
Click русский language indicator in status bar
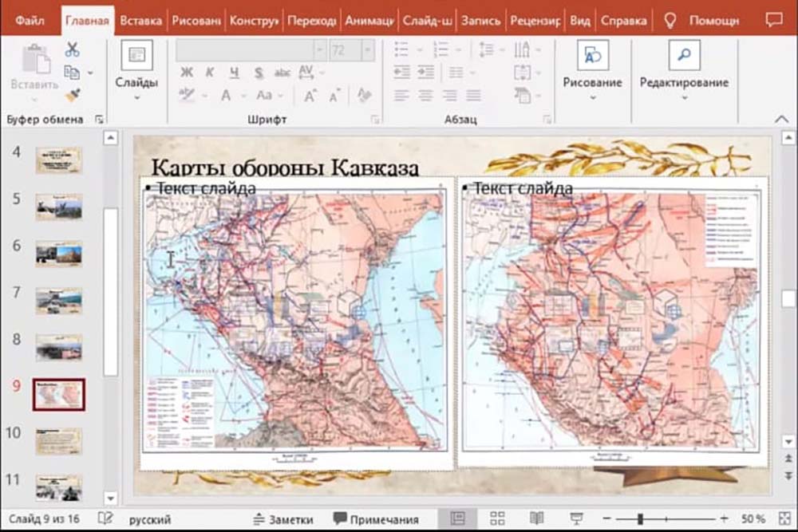pyautogui.click(x=150, y=519)
